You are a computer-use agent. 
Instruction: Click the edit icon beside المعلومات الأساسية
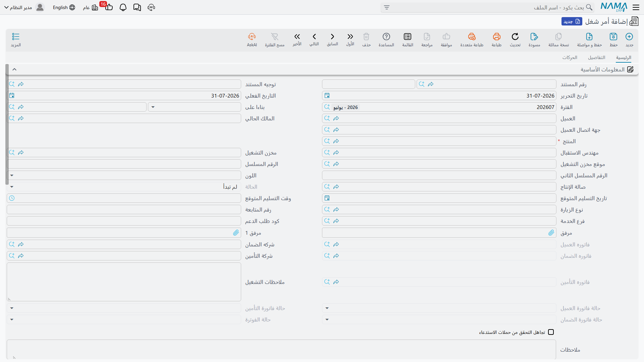coord(630,69)
